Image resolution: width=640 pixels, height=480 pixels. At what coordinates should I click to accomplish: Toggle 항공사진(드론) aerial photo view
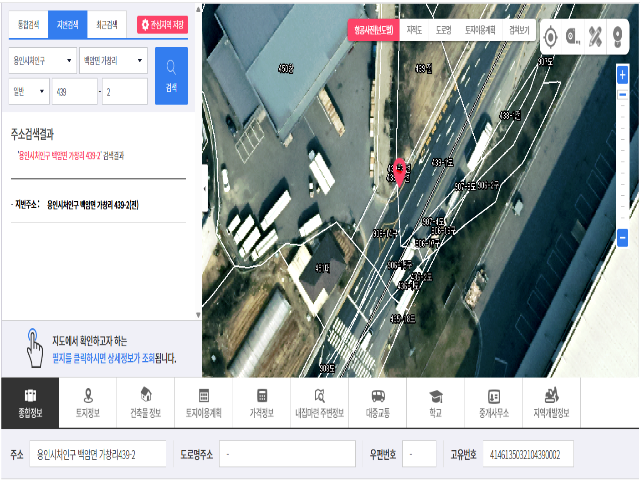pyautogui.click(x=372, y=30)
